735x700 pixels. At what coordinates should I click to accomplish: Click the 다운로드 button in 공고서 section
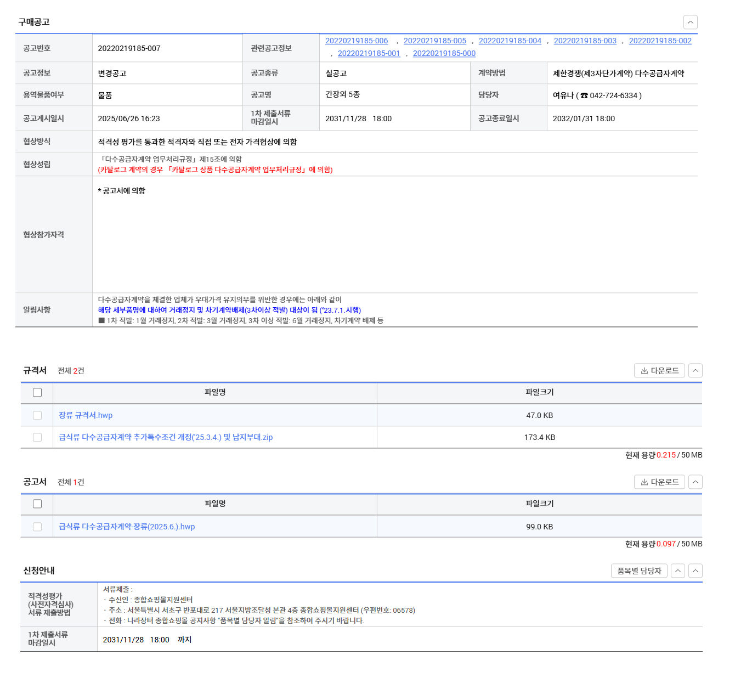point(659,482)
